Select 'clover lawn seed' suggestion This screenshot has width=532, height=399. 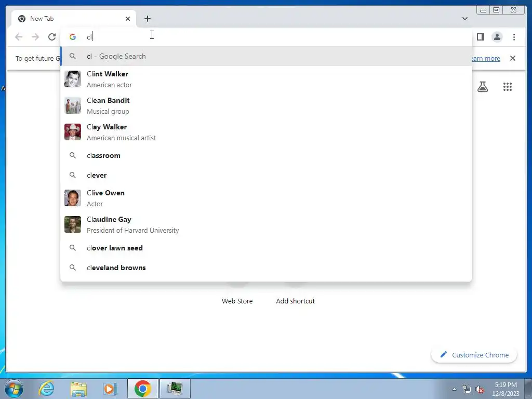[x=267, y=248]
